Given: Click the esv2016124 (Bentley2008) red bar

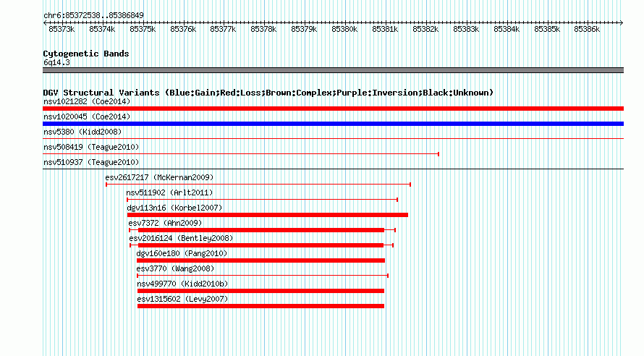Looking at the screenshot, I should (x=260, y=245).
